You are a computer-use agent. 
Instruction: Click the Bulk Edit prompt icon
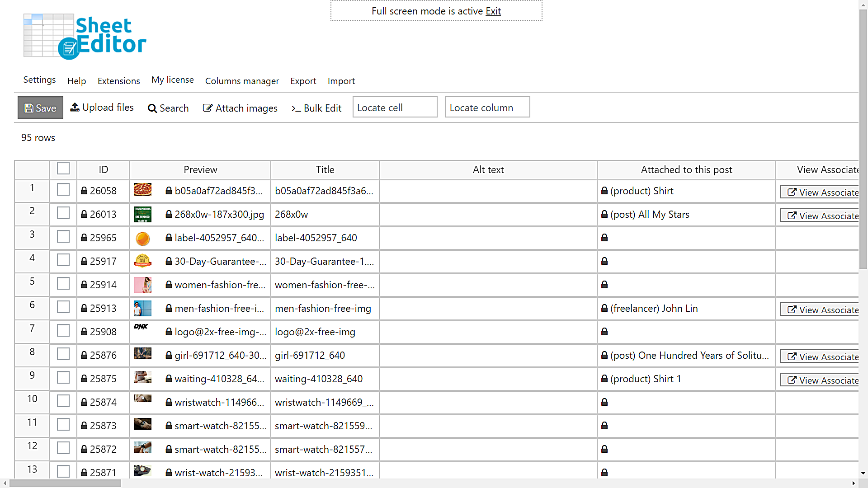(296, 108)
